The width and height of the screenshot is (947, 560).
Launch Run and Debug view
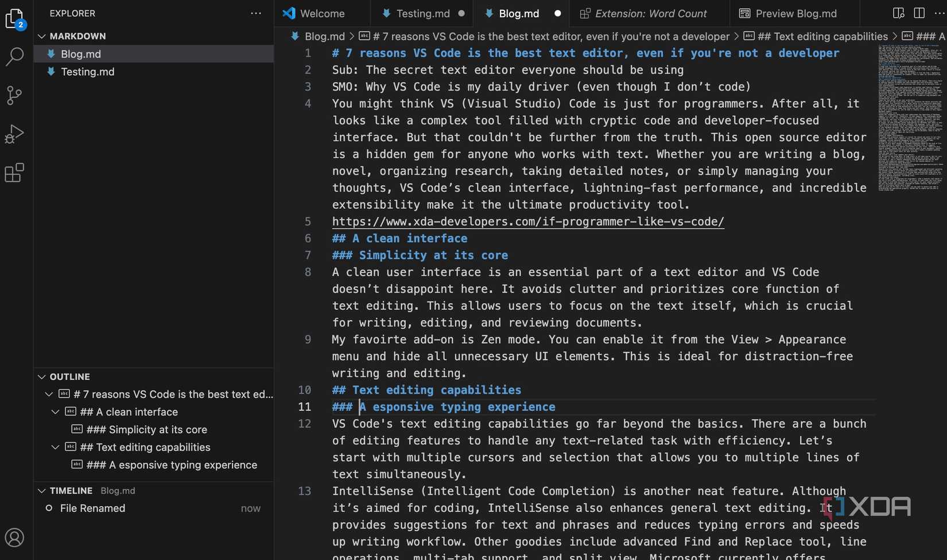click(14, 133)
